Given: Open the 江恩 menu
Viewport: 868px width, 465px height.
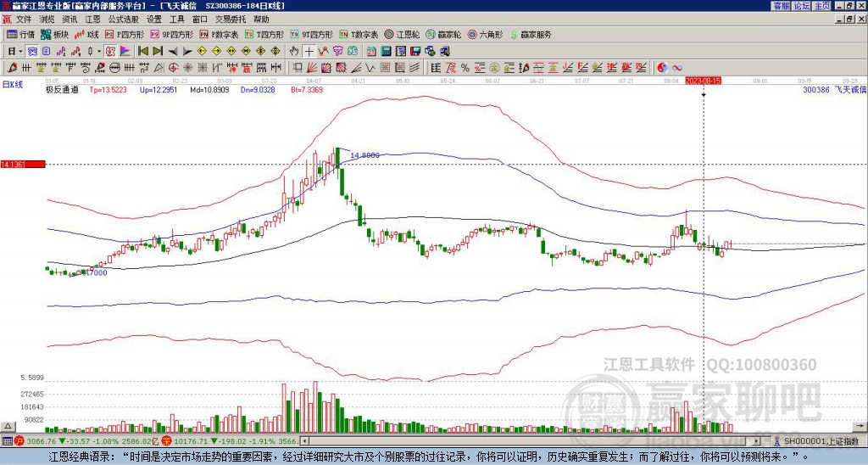Looking at the screenshot, I should (x=92, y=20).
